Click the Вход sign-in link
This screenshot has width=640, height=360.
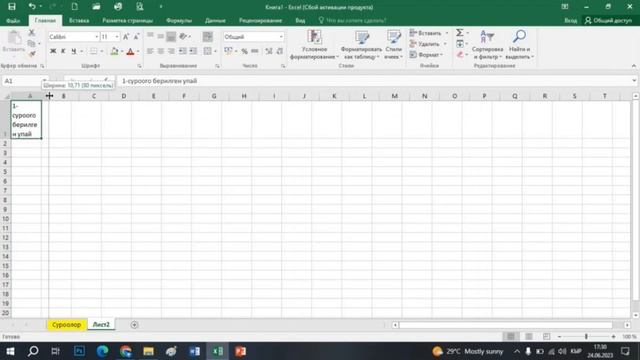click(571, 20)
